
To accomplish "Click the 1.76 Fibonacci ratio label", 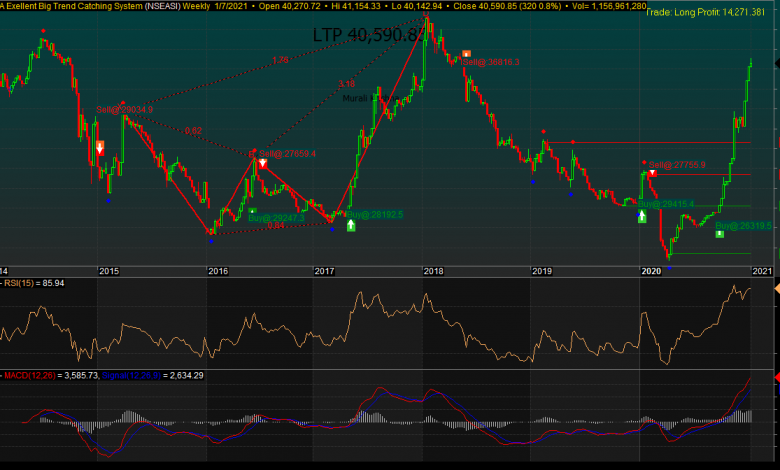I will pos(280,60).
